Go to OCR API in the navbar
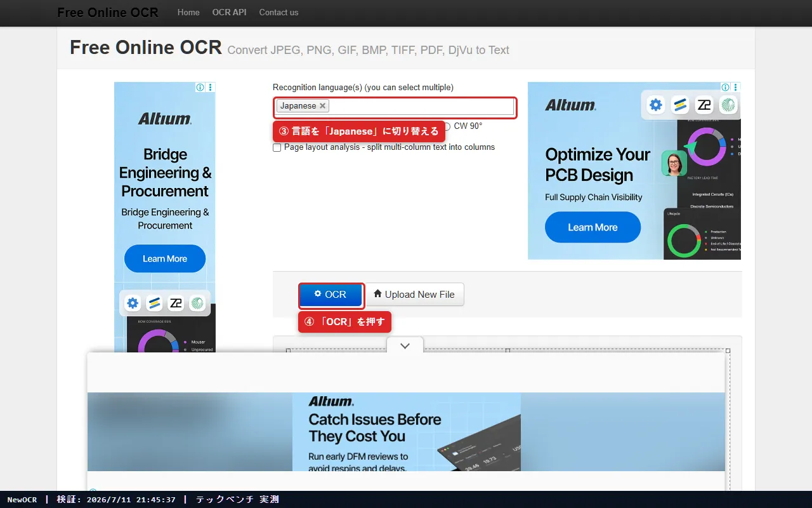812x508 pixels. pyautogui.click(x=229, y=12)
